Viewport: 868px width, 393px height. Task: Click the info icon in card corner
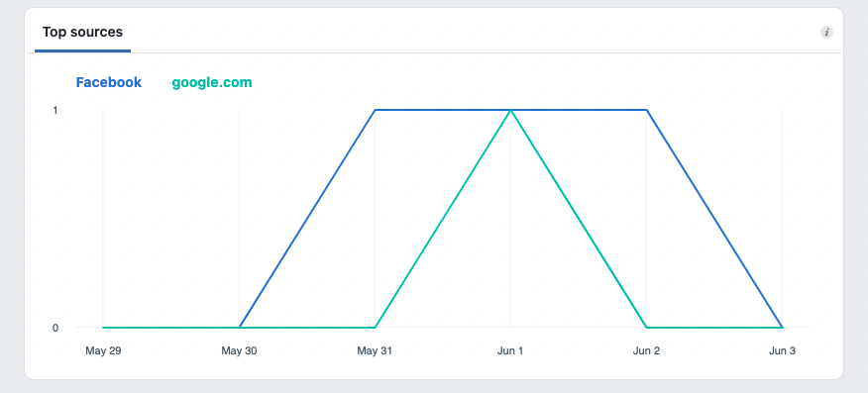[x=826, y=32]
